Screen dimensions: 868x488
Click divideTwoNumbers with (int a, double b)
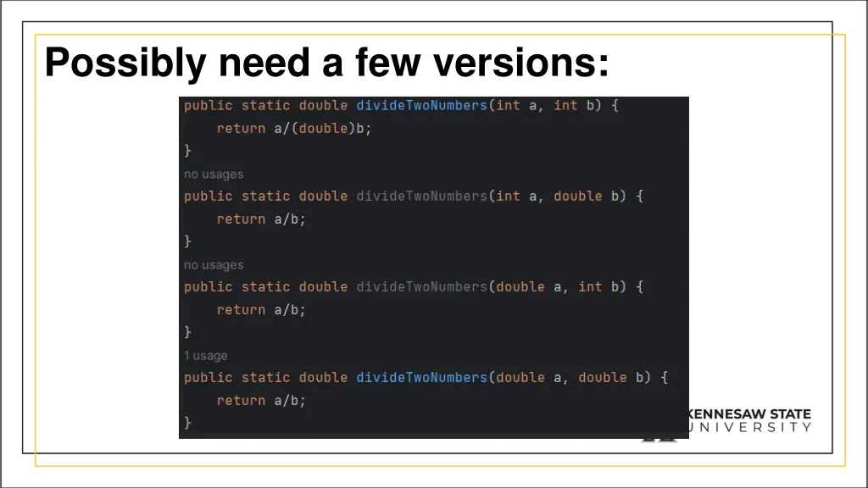[x=422, y=196]
